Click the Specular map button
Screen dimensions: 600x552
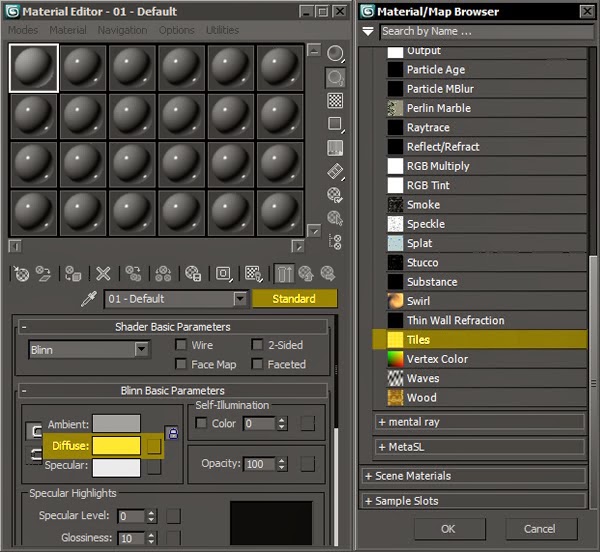coord(154,467)
